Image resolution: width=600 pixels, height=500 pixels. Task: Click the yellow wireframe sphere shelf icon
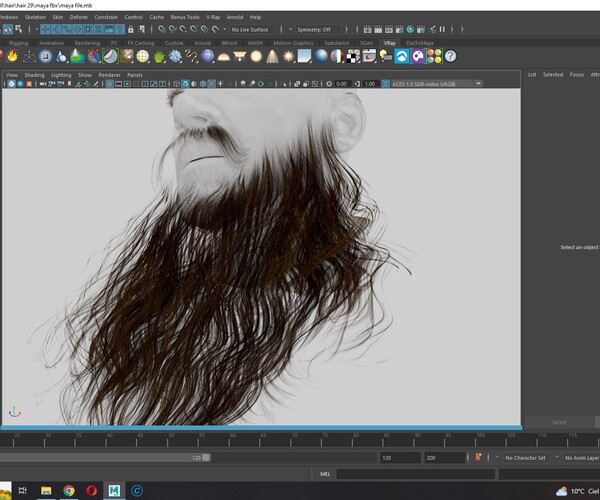coord(142,57)
